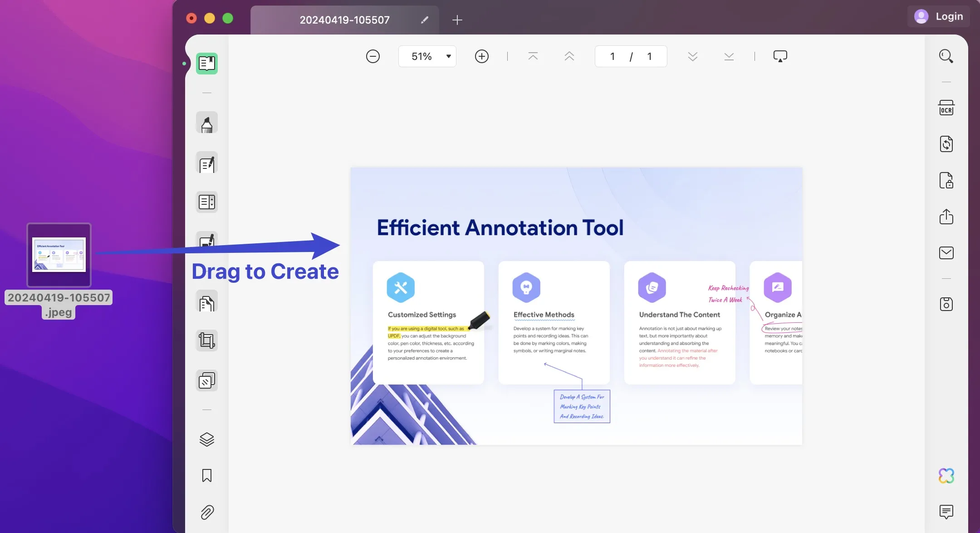Click the Effective Methods card title
Image resolution: width=980 pixels, height=533 pixels.
coord(544,315)
